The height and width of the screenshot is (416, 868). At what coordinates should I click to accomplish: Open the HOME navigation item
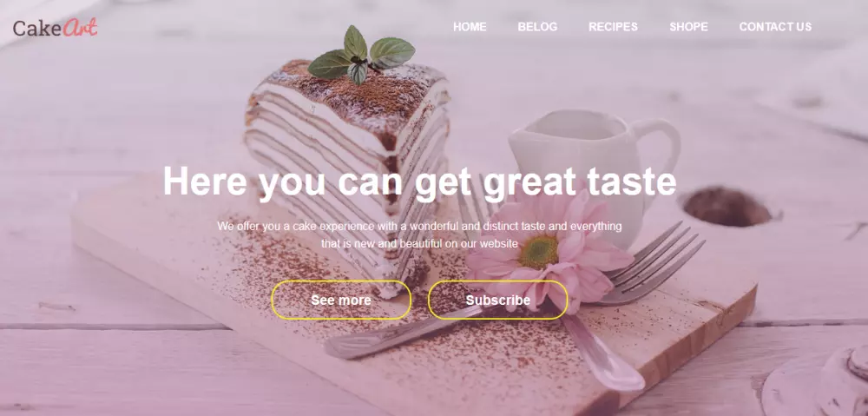470,27
